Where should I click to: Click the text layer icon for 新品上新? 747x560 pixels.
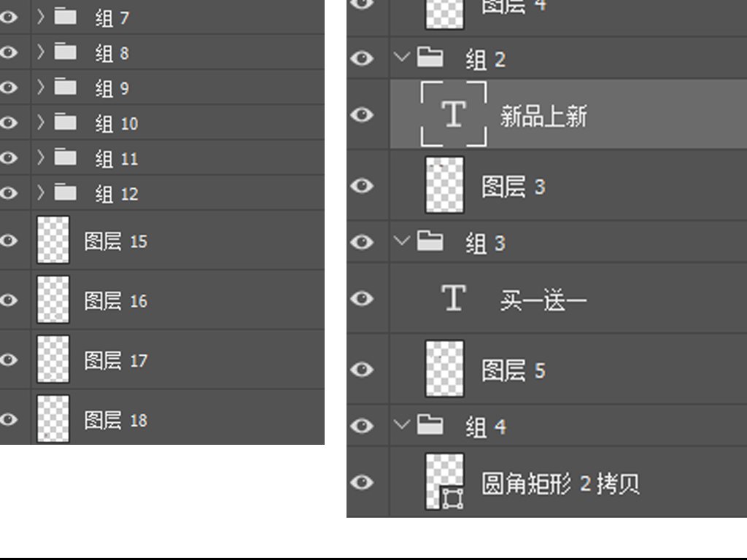(x=454, y=114)
